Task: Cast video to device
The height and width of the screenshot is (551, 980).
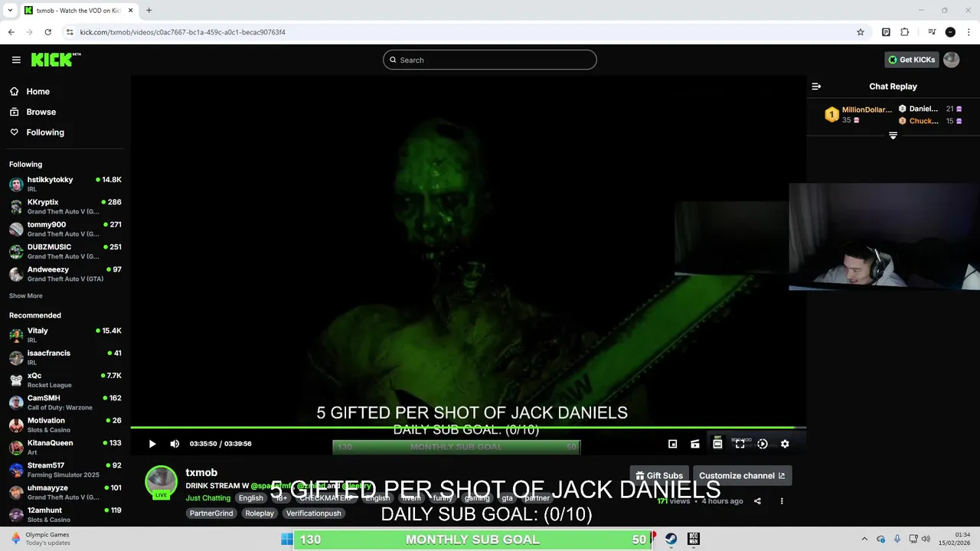Action: click(694, 444)
